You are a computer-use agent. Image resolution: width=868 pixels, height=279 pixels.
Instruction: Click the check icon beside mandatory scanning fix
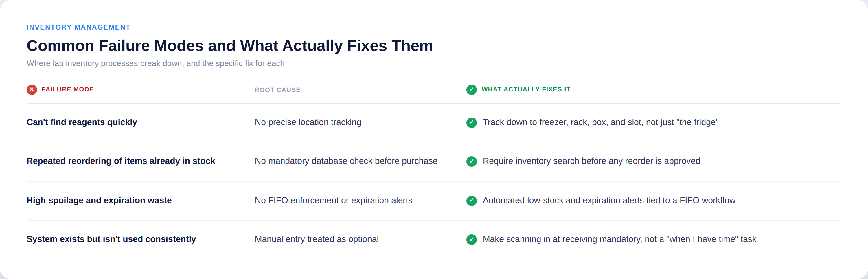(471, 240)
